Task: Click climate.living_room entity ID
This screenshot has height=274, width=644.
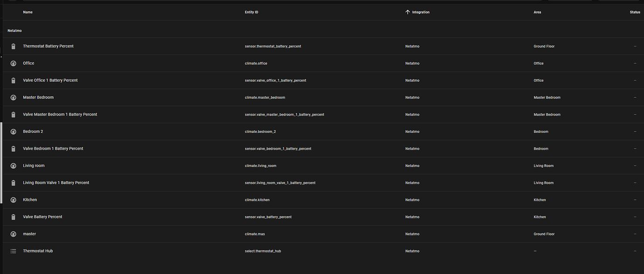Action: pos(260,166)
